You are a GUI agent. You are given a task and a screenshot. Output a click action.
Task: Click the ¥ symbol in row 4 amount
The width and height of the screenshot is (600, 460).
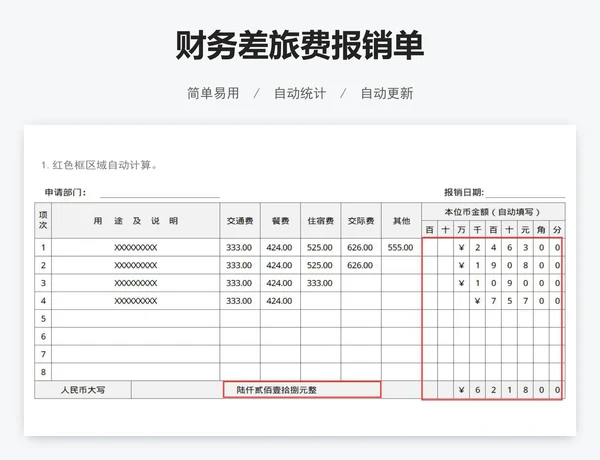pyautogui.click(x=478, y=301)
